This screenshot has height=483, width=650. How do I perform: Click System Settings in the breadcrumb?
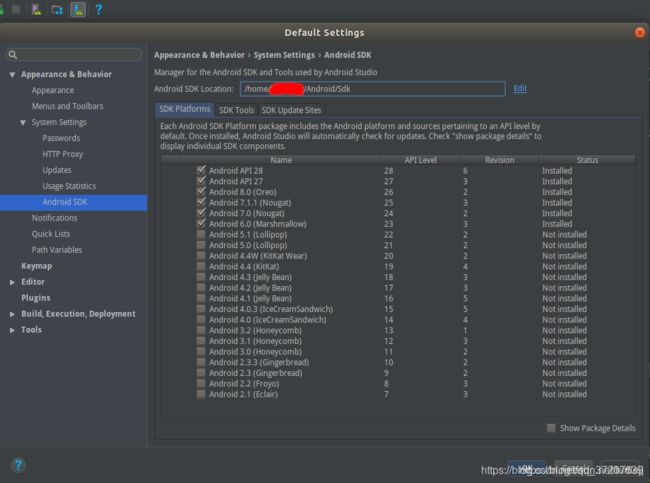pyautogui.click(x=284, y=55)
